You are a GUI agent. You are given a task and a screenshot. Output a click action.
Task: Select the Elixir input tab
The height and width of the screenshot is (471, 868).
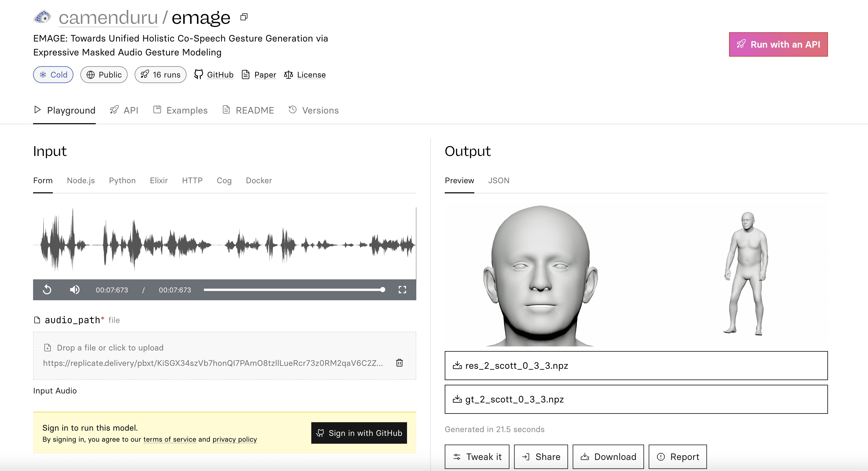[159, 181]
